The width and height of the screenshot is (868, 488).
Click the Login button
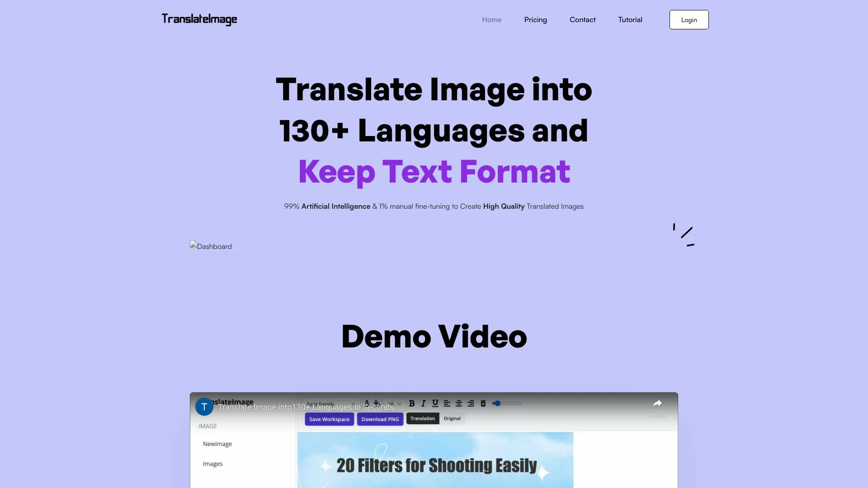(x=689, y=19)
